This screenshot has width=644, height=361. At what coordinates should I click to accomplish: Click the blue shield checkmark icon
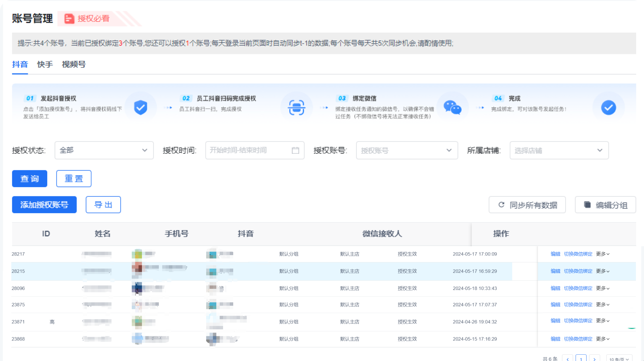tap(141, 107)
